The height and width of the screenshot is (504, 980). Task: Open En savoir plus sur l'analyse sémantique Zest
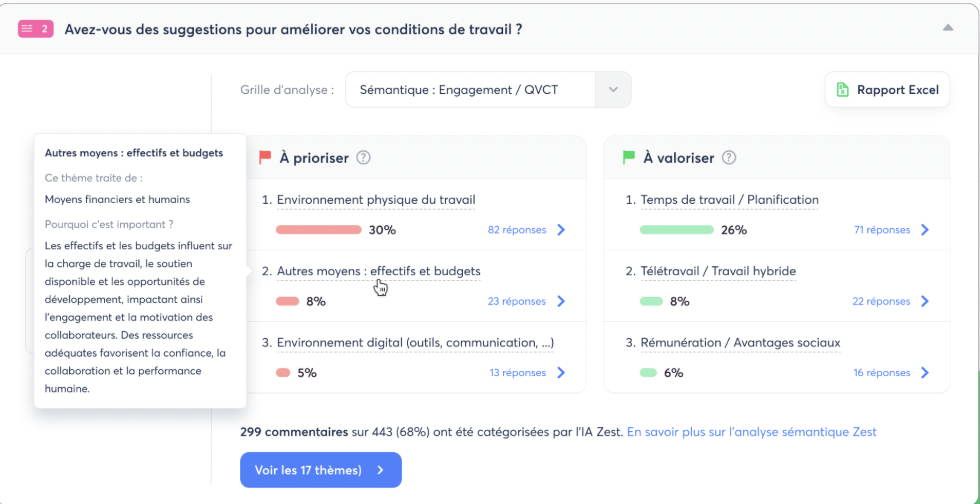tap(751, 432)
